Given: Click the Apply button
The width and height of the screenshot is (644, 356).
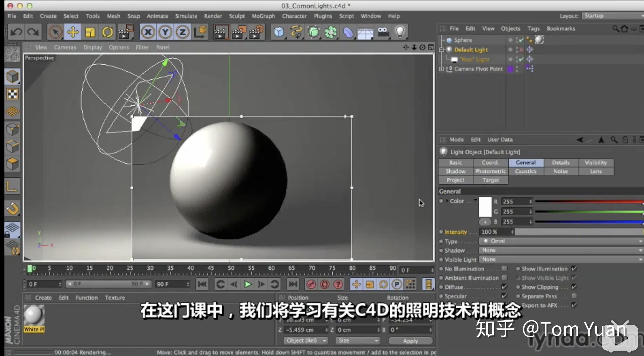Looking at the screenshot, I should 410,341.
